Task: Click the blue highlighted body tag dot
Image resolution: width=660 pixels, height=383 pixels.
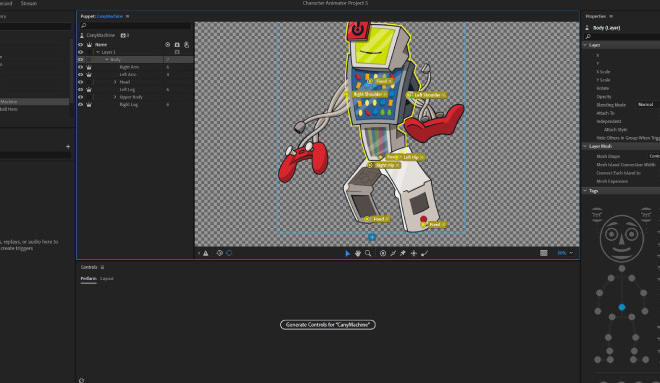Action: 622,308
